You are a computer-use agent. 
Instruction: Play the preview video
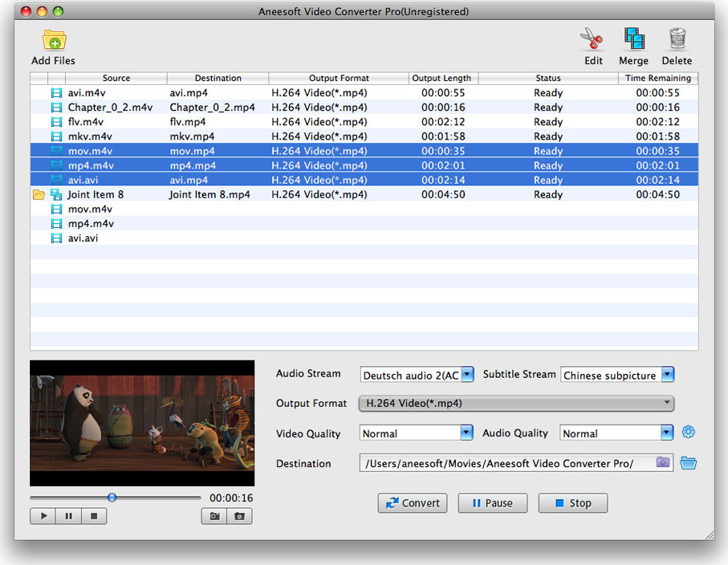pos(43,516)
